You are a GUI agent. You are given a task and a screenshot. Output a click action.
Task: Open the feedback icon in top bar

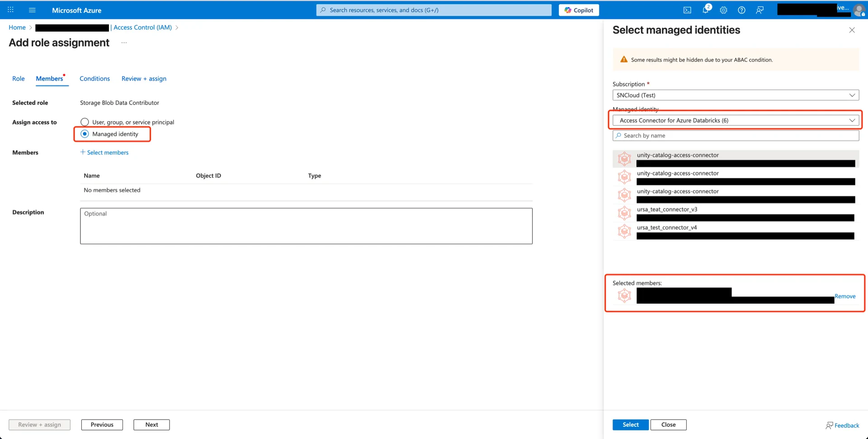pos(760,10)
